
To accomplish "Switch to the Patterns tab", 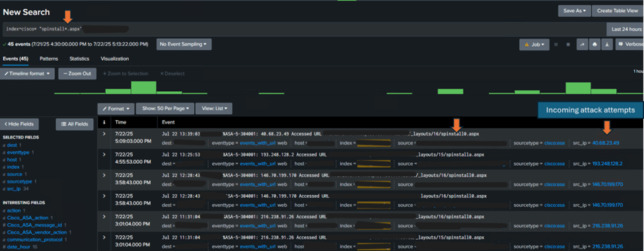I will point(48,59).
